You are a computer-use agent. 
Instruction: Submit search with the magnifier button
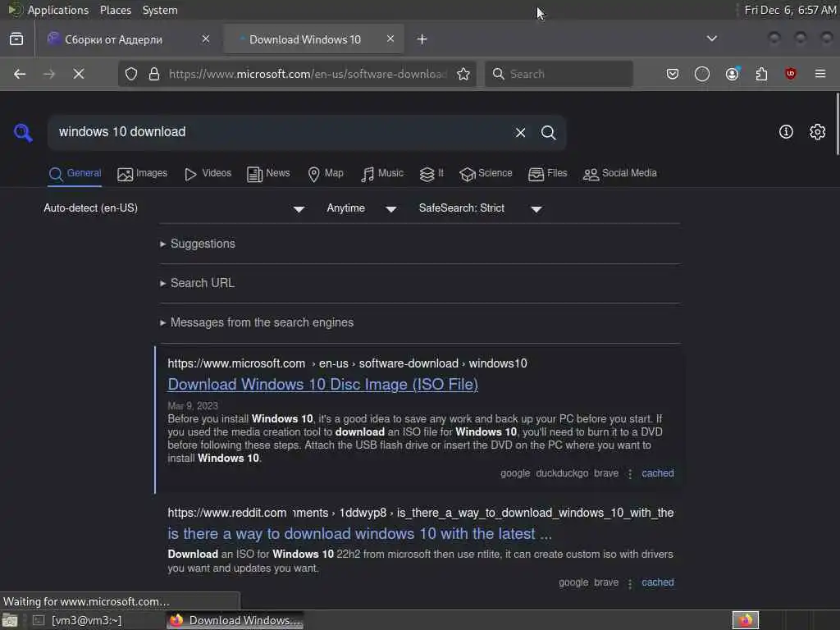point(548,132)
